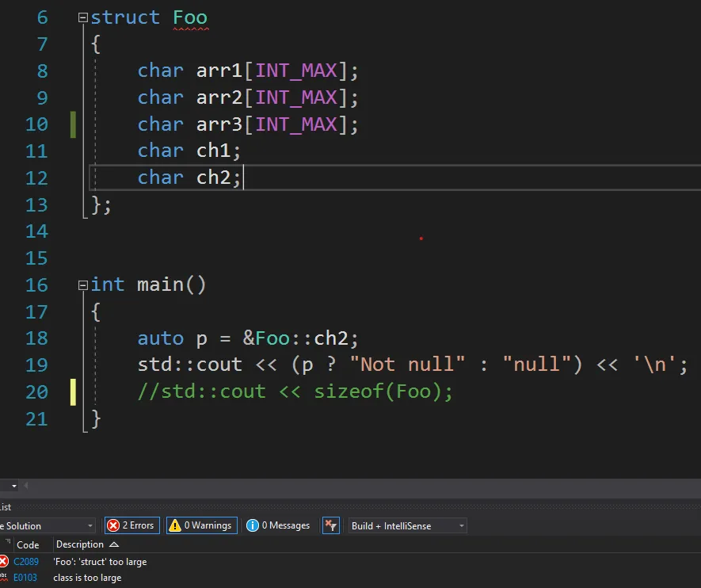Collapse the int main() code block
The height and width of the screenshot is (588, 701).
tap(82, 285)
